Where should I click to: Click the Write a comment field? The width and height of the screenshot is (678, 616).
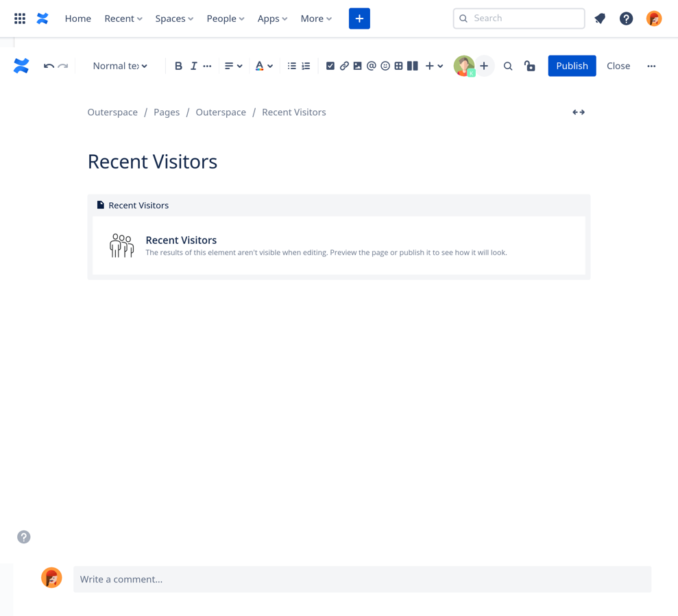coord(363,579)
